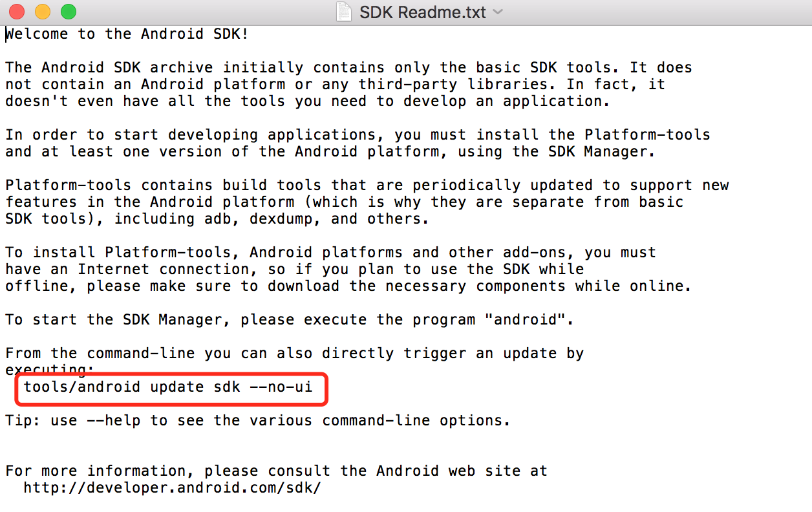
Task: Click the line "offline, please make sure to download"
Action: click(348, 286)
